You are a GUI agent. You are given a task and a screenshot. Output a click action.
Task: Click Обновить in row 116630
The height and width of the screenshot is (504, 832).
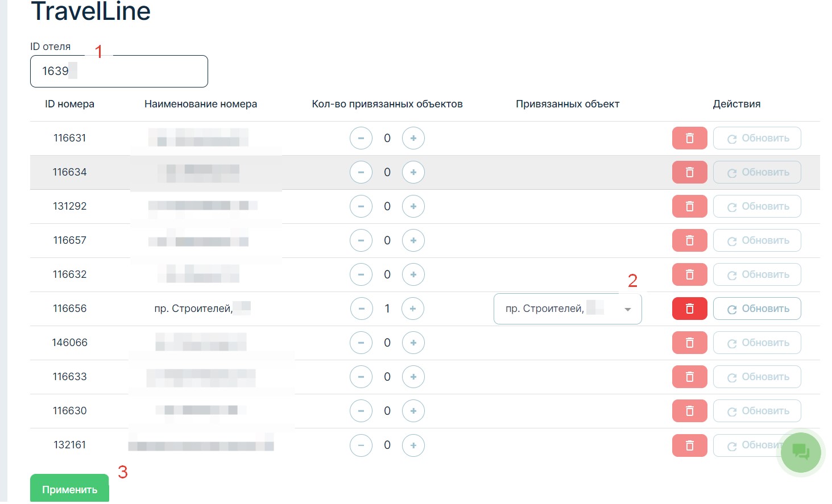(757, 411)
